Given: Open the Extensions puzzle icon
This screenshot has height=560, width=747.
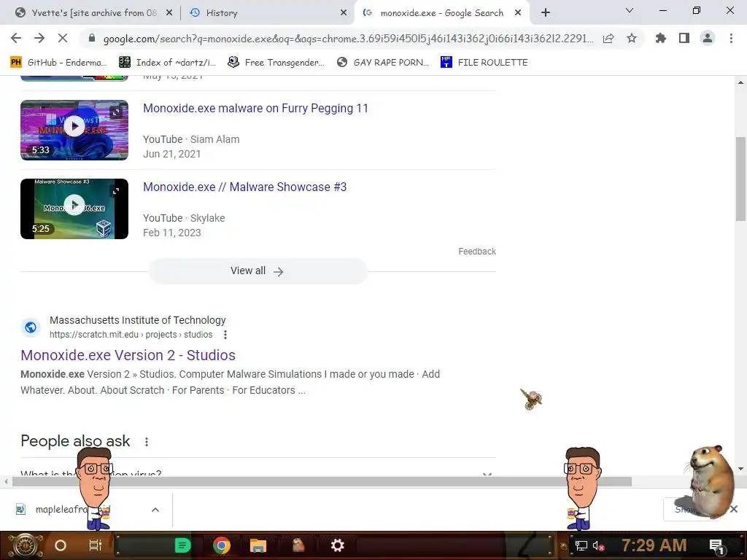Looking at the screenshot, I should point(661,38).
